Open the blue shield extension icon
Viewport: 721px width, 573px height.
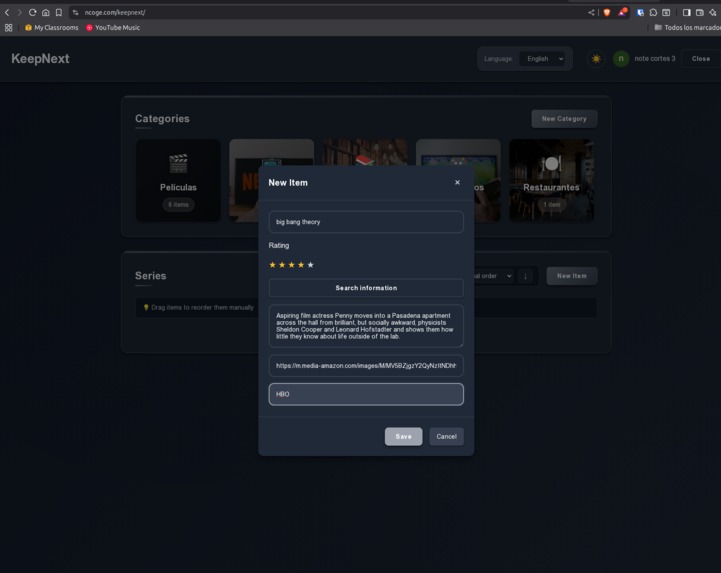(x=640, y=12)
